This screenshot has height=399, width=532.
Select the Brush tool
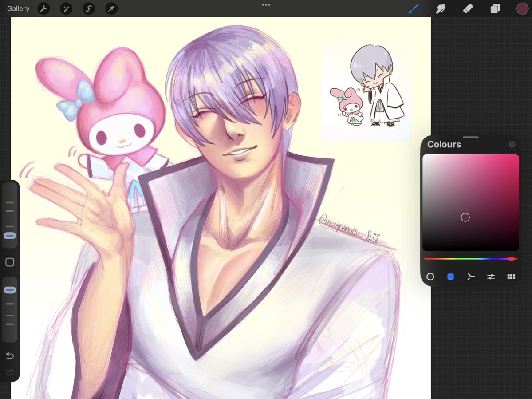[x=414, y=8]
